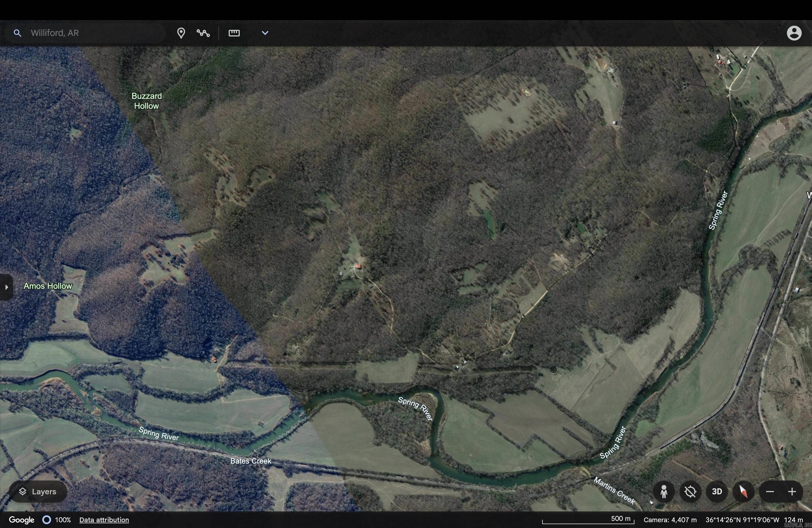
Task: Zoom out with minus button
Action: point(770,492)
